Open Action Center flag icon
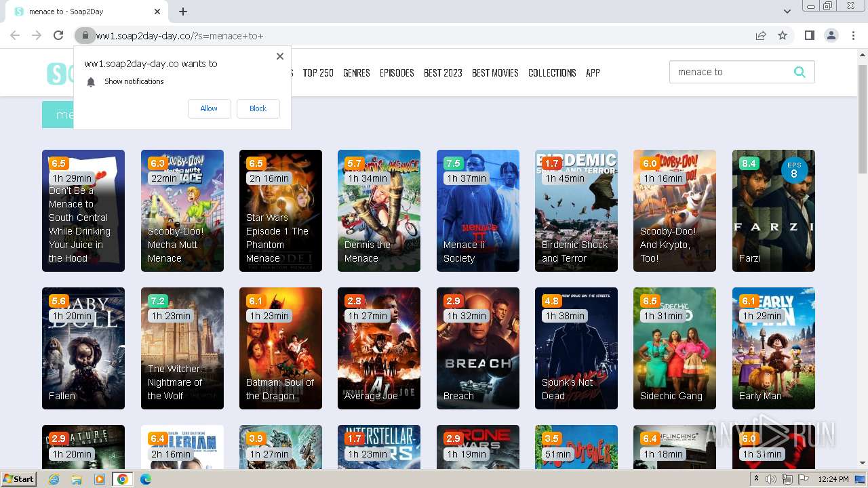Screen dimensions: 868x488 pos(803,479)
